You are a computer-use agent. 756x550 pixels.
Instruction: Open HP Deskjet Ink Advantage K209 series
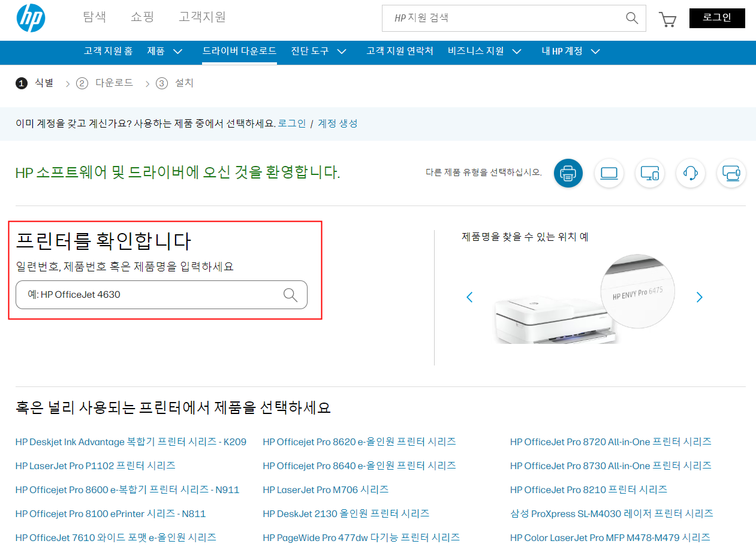tap(131, 442)
